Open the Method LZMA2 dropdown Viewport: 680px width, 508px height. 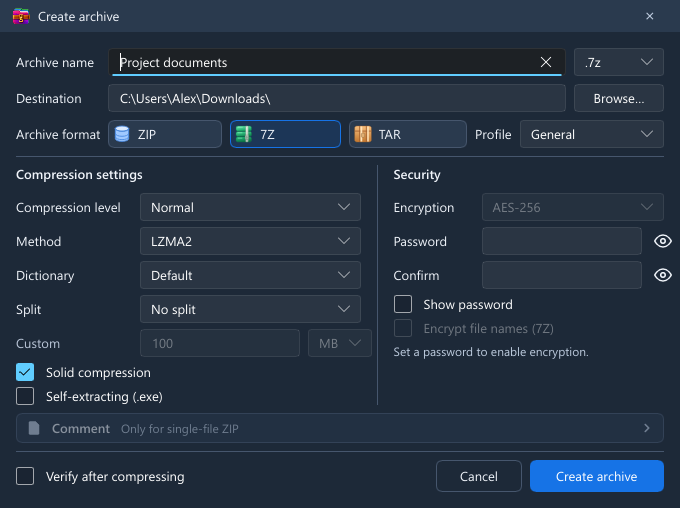tap(250, 241)
